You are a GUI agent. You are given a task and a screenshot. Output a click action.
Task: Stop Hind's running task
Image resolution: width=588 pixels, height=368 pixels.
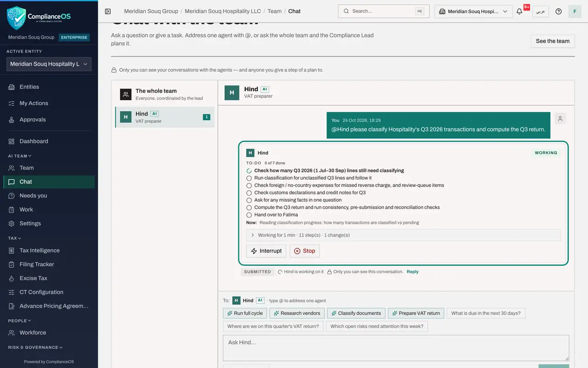[305, 251]
